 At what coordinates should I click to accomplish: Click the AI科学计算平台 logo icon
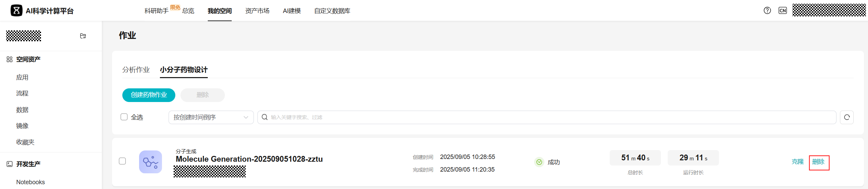[16, 11]
